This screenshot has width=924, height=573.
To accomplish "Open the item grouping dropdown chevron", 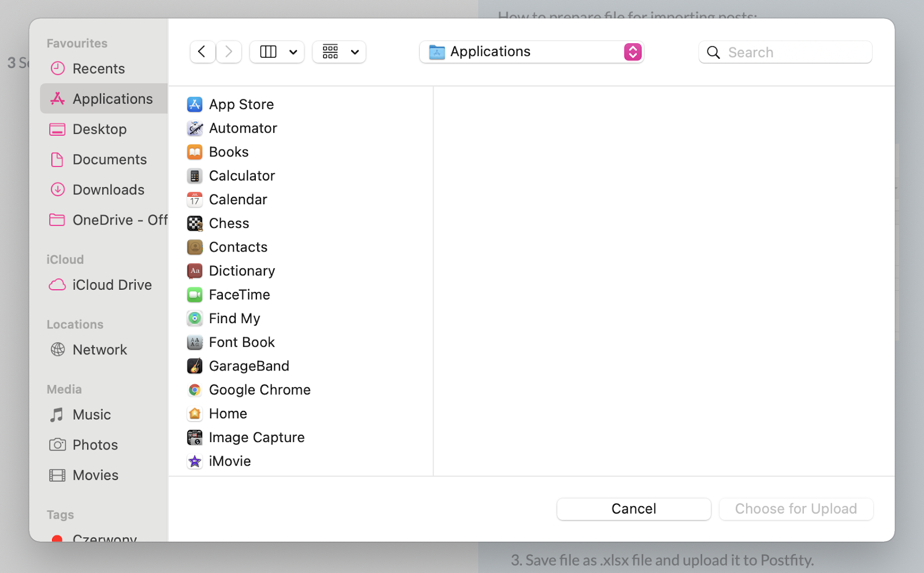I will tap(355, 53).
